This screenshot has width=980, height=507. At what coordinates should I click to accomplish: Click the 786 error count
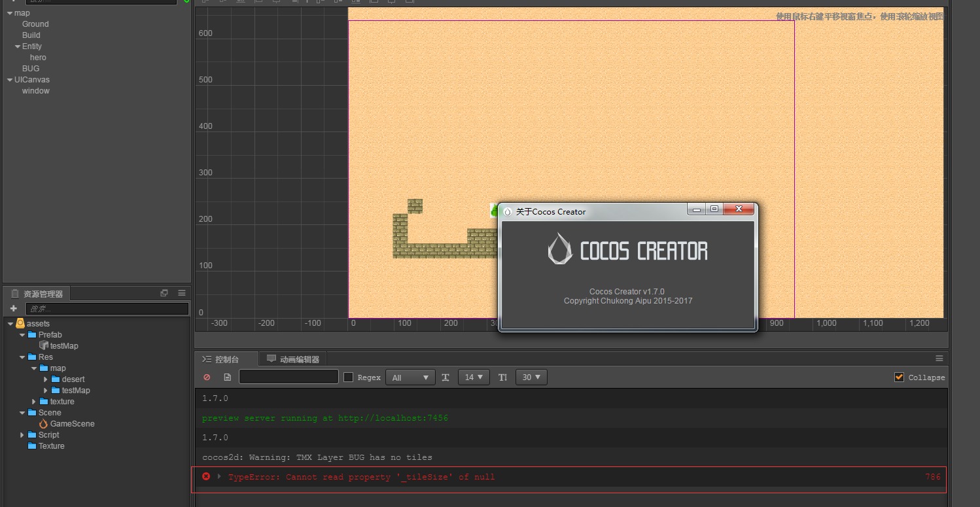point(933,477)
